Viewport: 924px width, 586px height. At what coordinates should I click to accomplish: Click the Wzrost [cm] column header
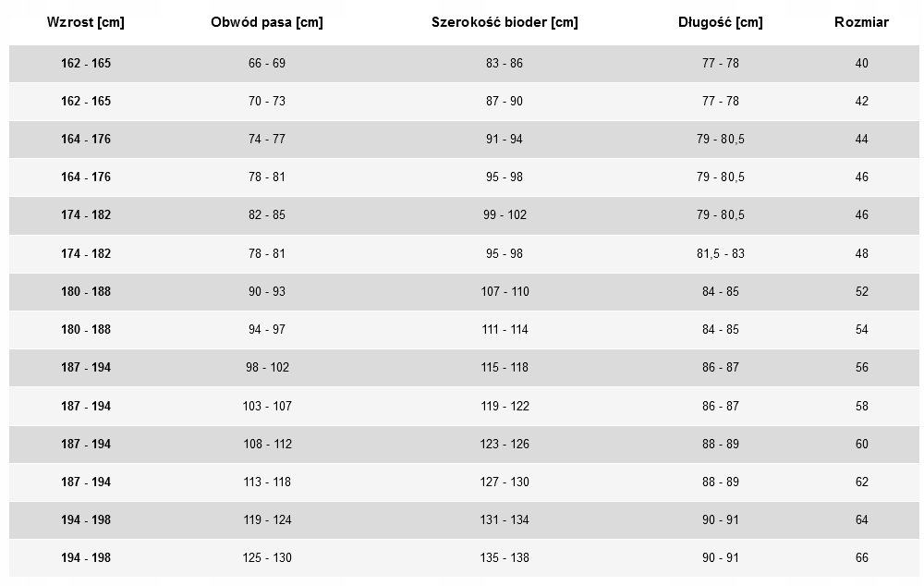point(85,22)
